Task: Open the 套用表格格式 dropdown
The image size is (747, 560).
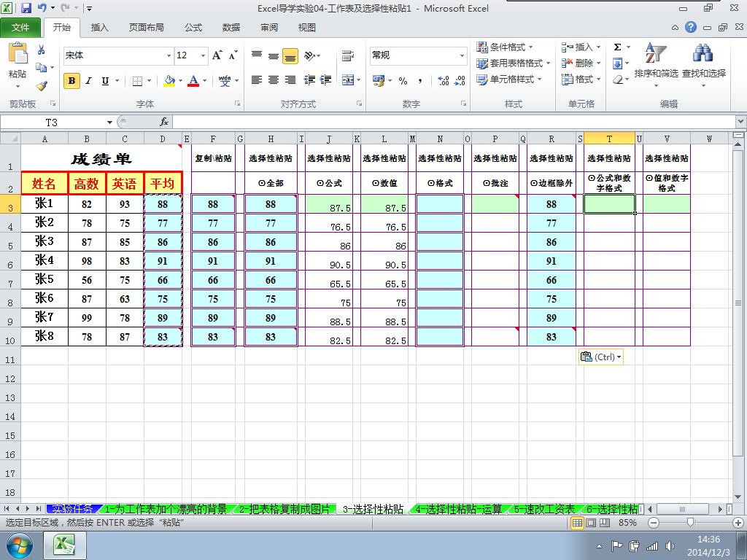Action: click(x=513, y=63)
